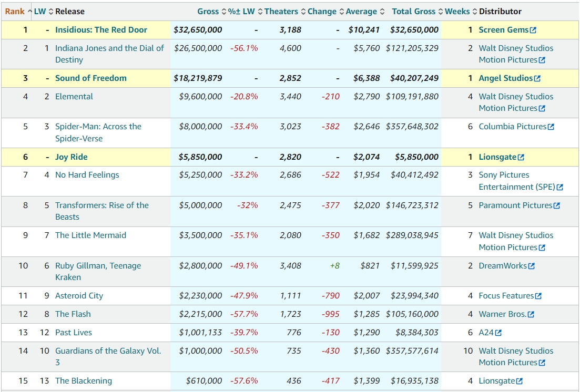Open the Sound of Freedom movie link
The image size is (580, 392).
point(90,78)
